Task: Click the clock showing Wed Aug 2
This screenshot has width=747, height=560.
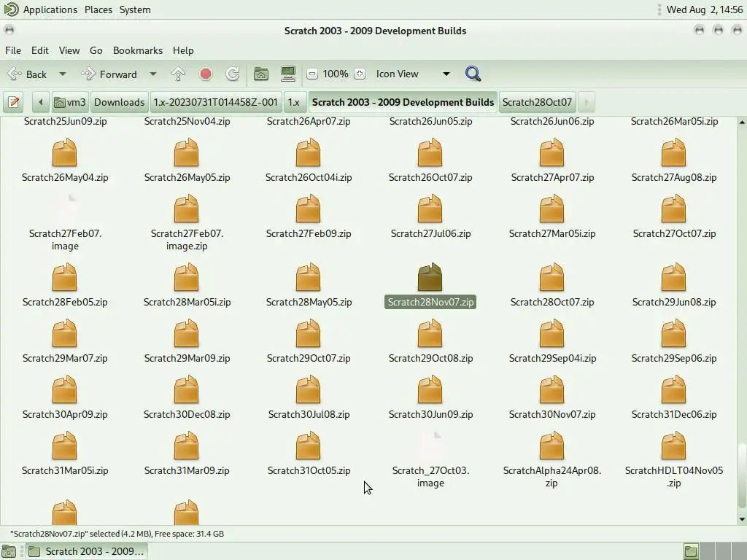Action: (x=705, y=9)
